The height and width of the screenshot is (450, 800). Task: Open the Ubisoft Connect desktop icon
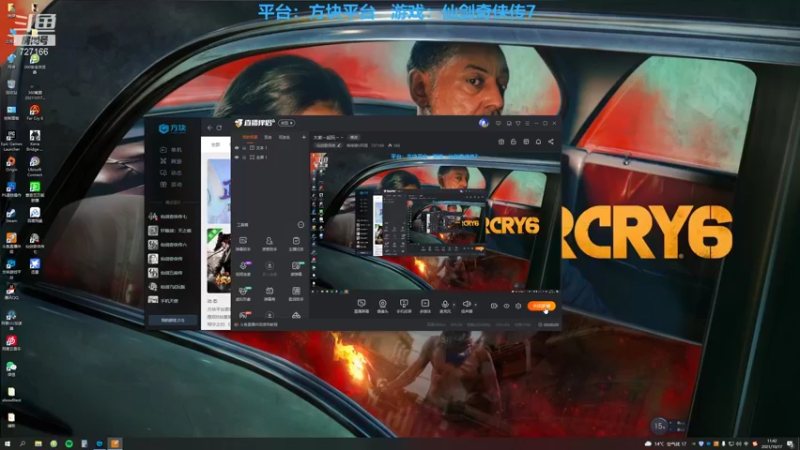coord(35,166)
